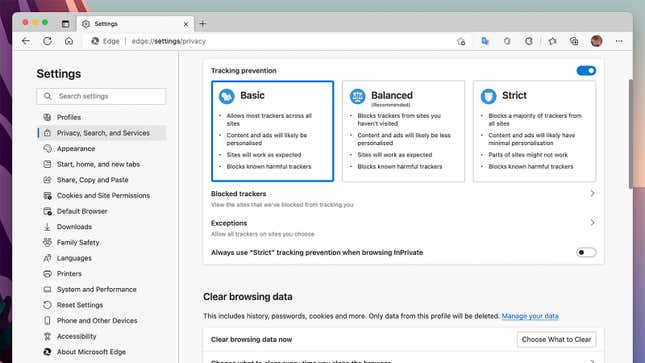Follow the Manage your data link
645x363 pixels.
(530, 316)
